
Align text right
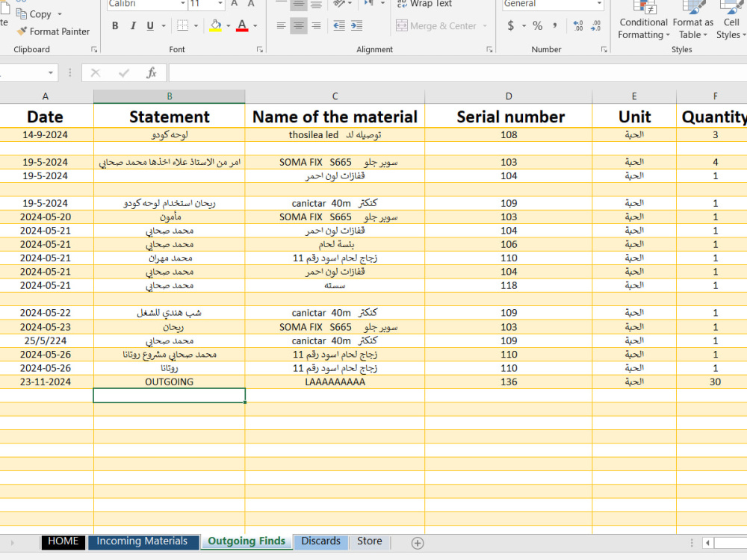click(316, 25)
